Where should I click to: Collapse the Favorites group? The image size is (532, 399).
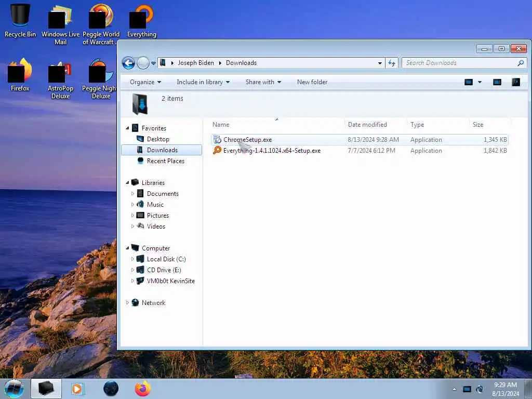[128, 128]
